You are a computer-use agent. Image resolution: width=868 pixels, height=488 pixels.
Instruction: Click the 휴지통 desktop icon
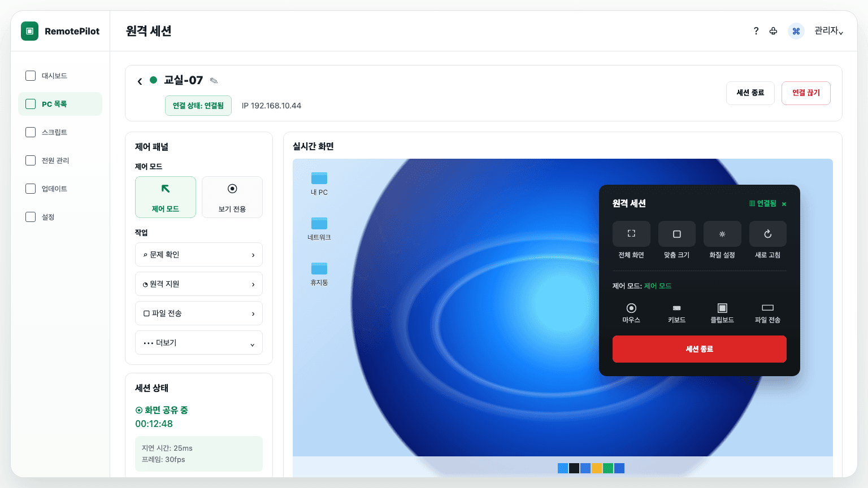coord(319,268)
